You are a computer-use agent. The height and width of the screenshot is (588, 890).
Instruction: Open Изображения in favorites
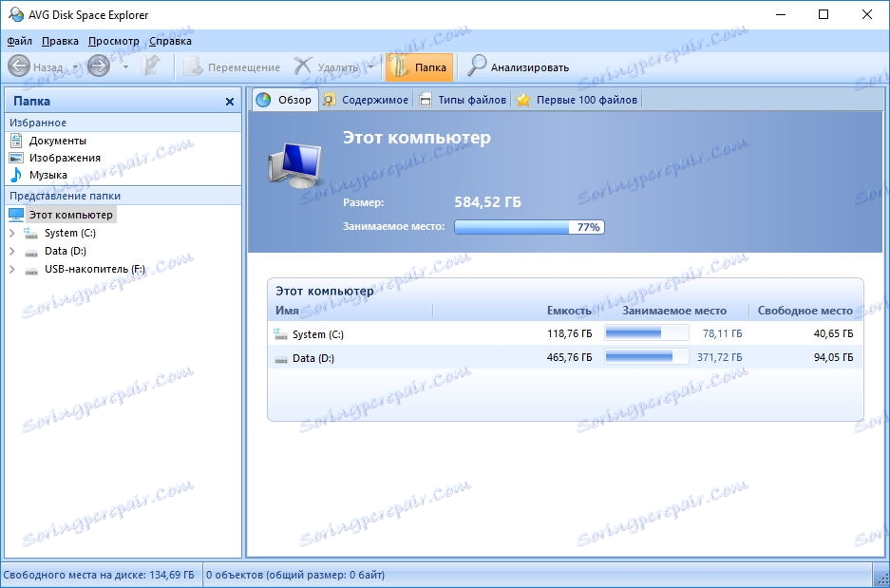[65, 158]
